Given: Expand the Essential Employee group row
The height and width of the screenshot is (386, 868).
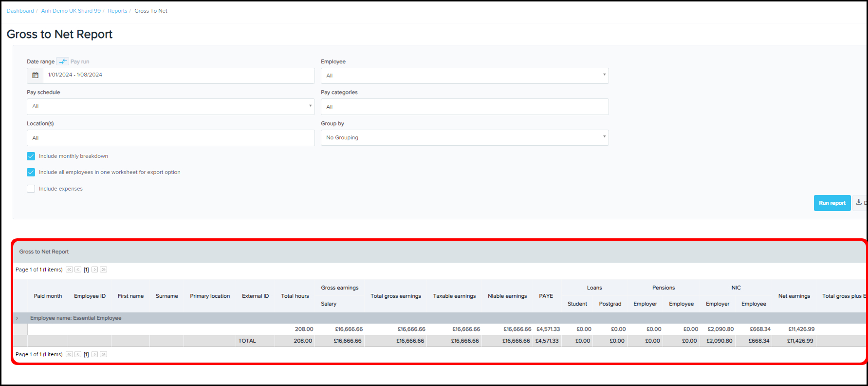Looking at the screenshot, I should click(x=17, y=318).
